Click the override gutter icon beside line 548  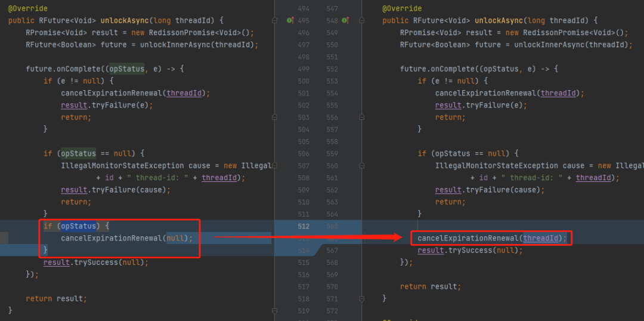click(345, 20)
